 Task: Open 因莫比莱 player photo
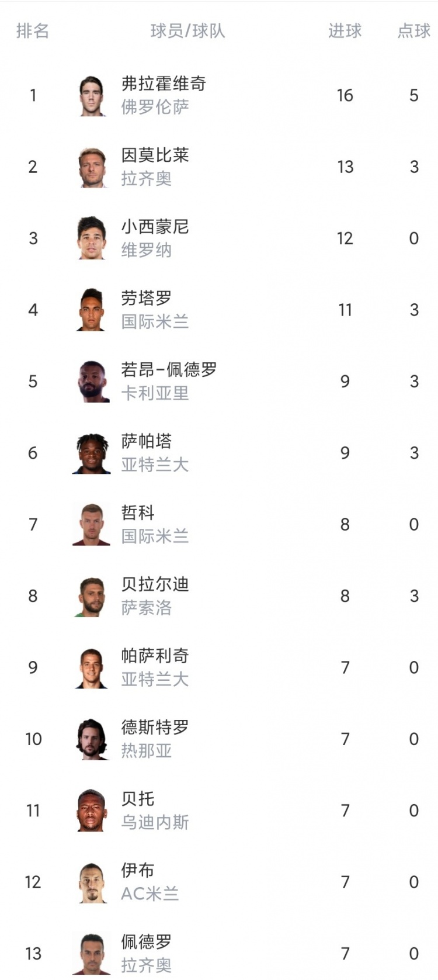[92, 167]
